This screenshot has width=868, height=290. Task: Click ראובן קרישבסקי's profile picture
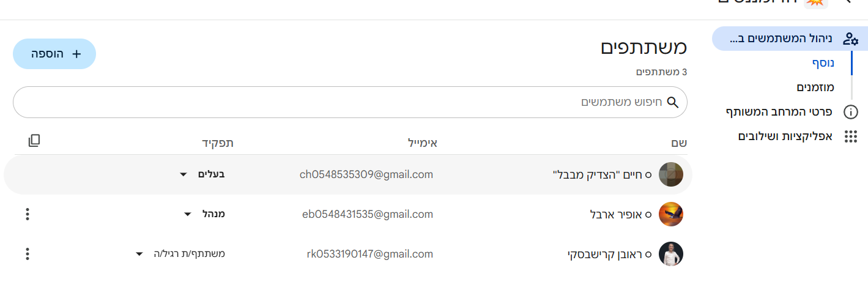tap(670, 253)
